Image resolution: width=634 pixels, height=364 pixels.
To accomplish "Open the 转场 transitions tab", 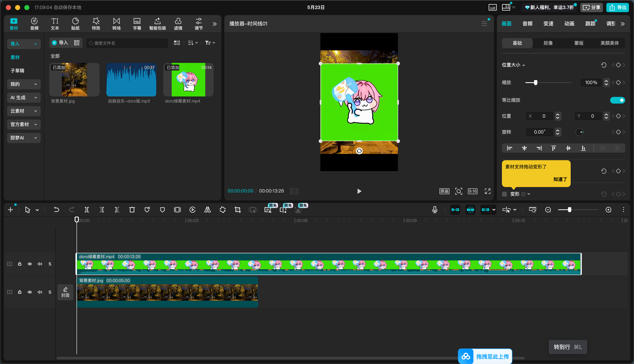I will click(116, 24).
